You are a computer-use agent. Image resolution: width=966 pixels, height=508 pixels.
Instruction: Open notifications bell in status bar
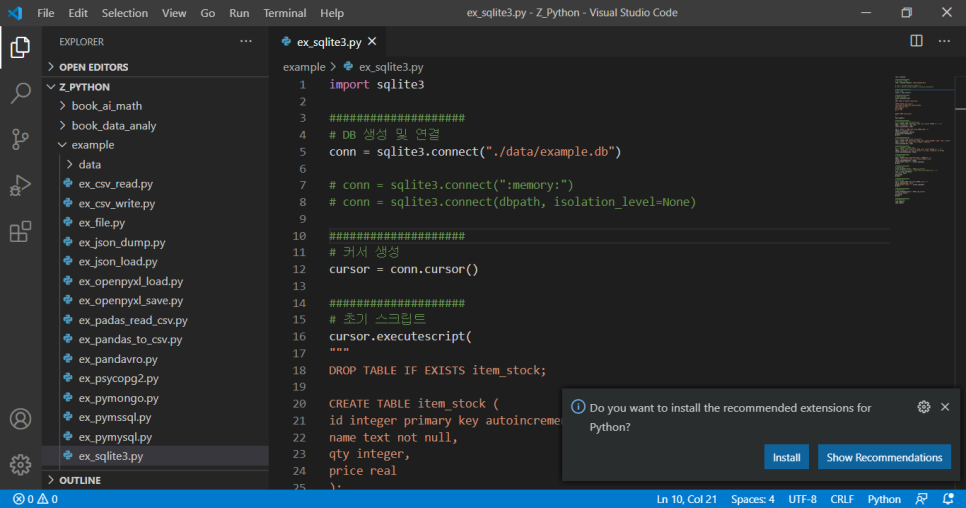click(x=948, y=499)
